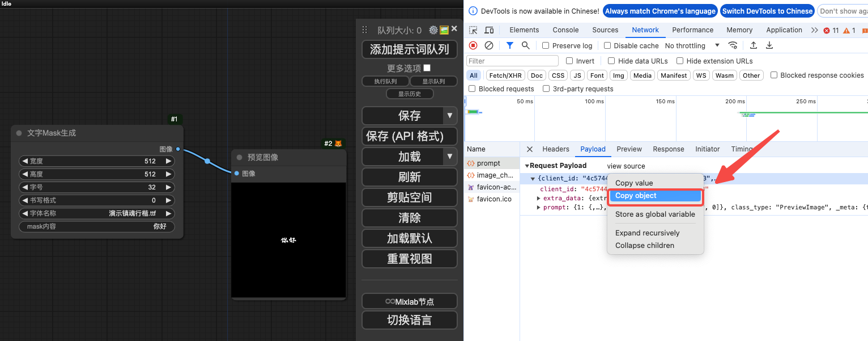868x341 pixels.
Task: Expand the prompt object in payload
Action: coord(539,208)
